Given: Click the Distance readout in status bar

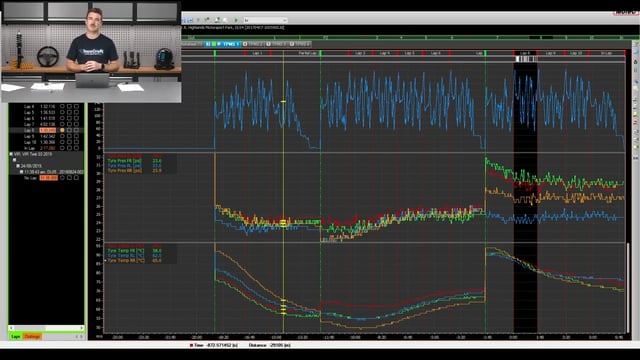Looking at the screenshot, I should (270, 345).
